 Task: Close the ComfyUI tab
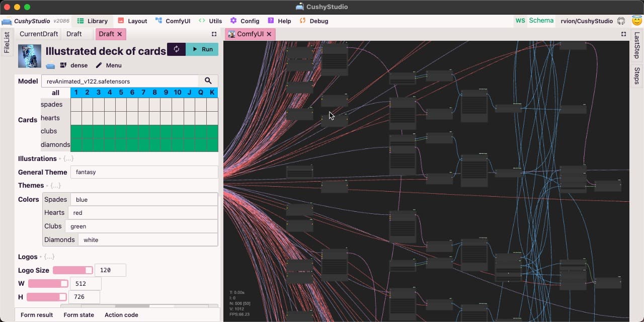pyautogui.click(x=269, y=34)
